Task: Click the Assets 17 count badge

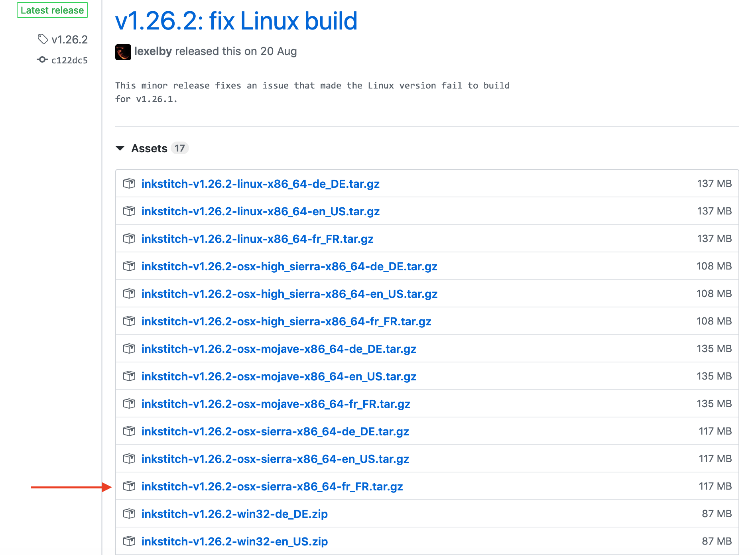Action: pos(179,148)
